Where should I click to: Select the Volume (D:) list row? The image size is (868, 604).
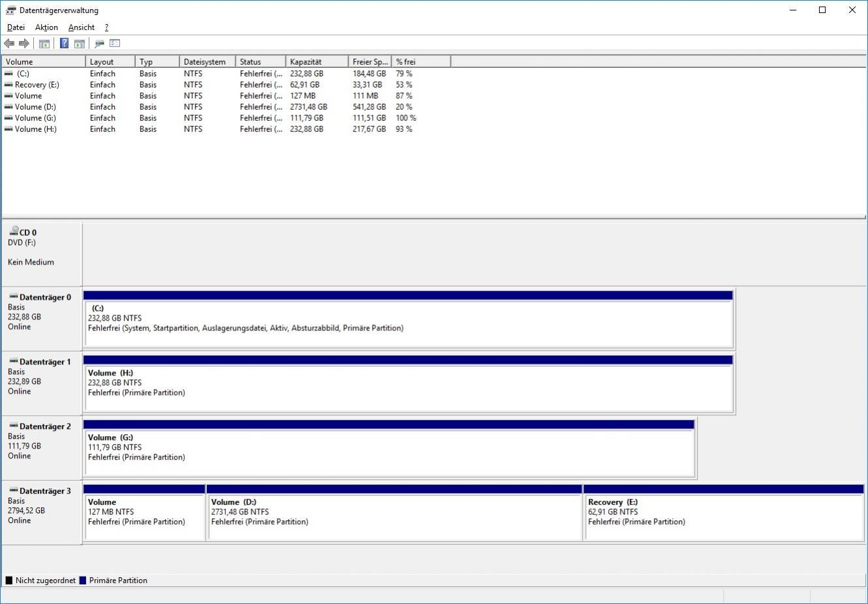coord(226,107)
